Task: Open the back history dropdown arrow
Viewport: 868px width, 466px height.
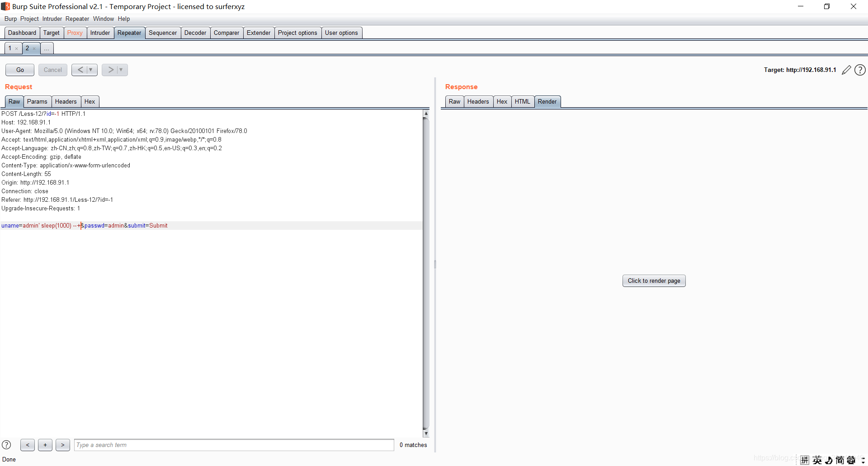Action: click(x=91, y=70)
